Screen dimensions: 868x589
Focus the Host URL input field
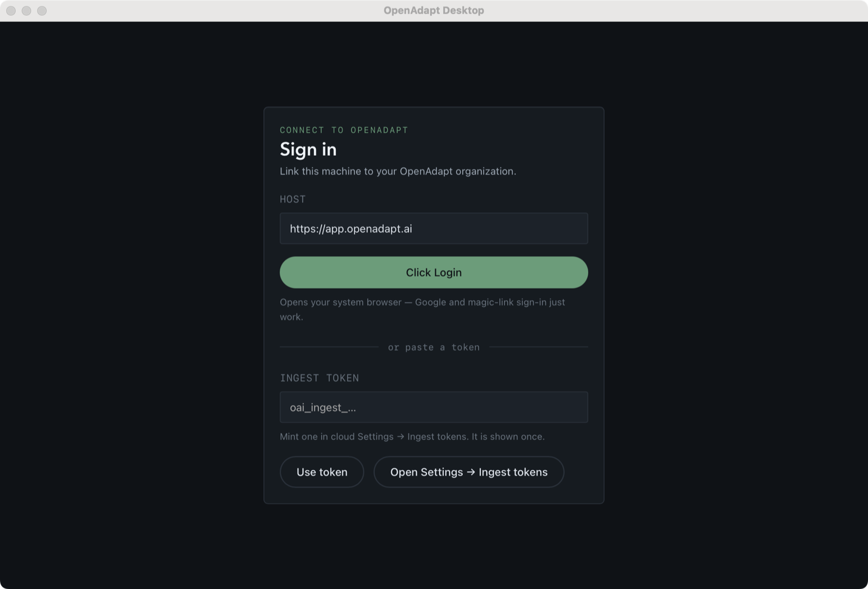tap(433, 229)
